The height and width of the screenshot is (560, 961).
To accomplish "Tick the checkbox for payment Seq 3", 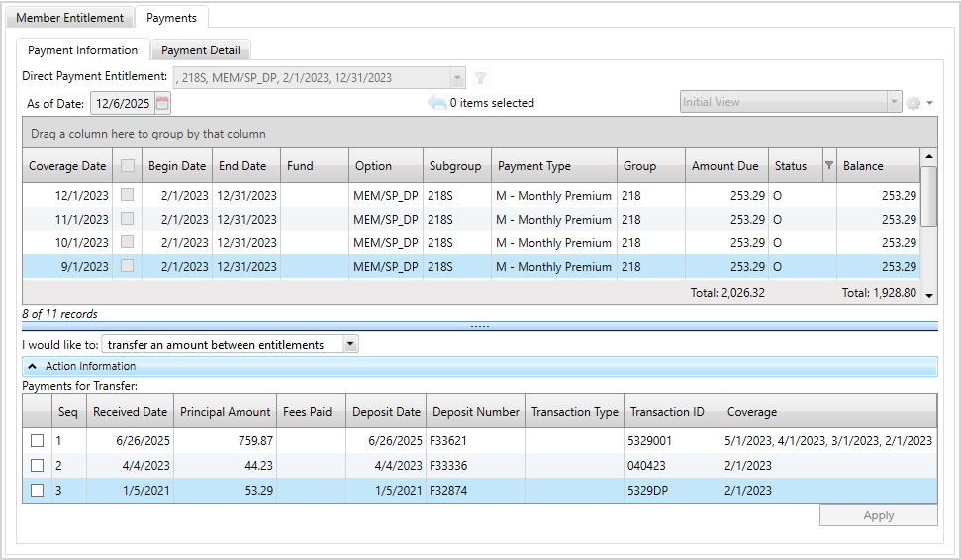I will (x=37, y=490).
